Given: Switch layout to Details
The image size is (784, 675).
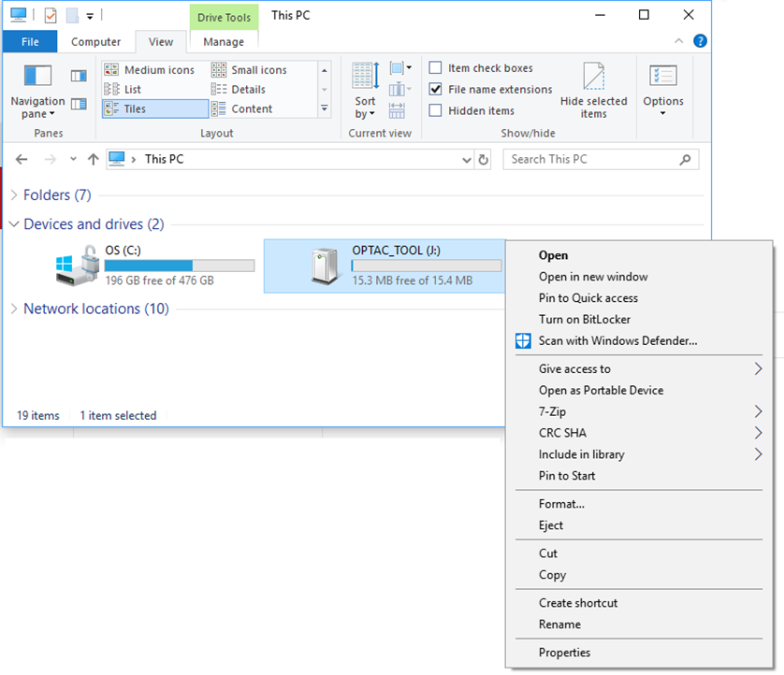Looking at the screenshot, I should click(238, 90).
